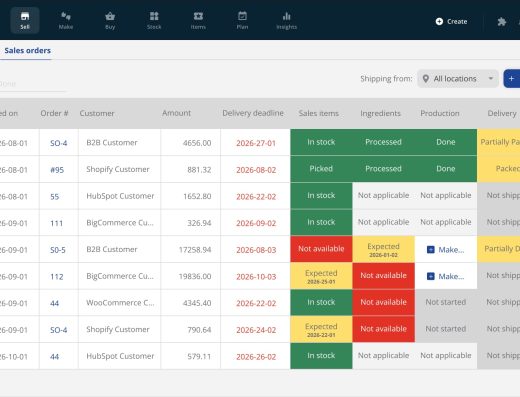Sort by Order # column header

point(54,113)
